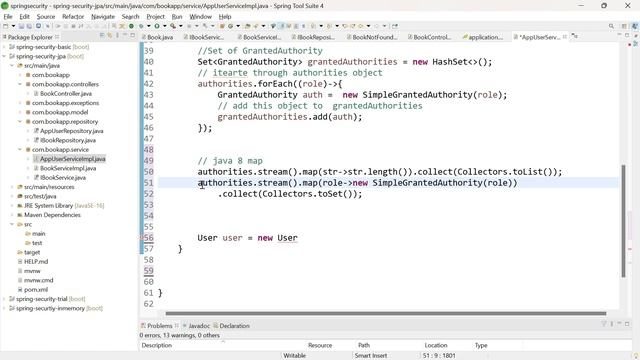
Task: Open the Declaration view tab
Action: [231, 326]
